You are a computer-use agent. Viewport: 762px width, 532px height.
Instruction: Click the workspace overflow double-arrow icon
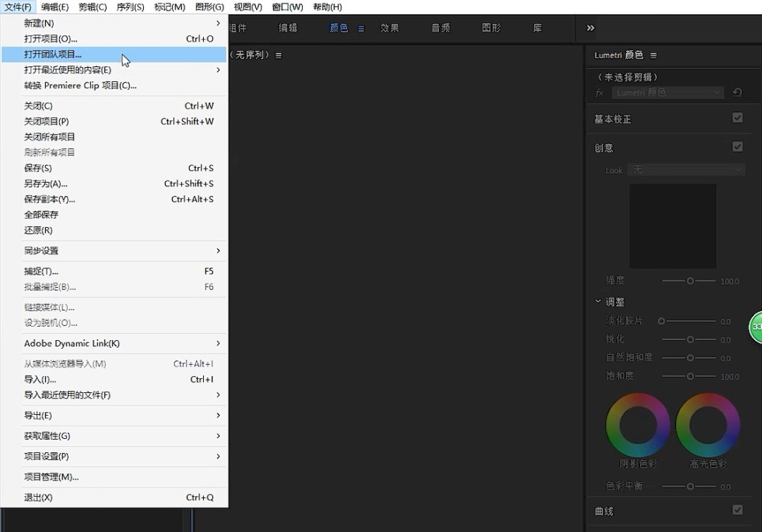[591, 28]
